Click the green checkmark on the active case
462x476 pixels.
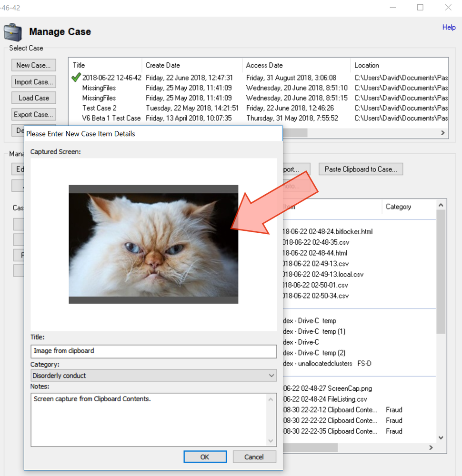tap(76, 77)
